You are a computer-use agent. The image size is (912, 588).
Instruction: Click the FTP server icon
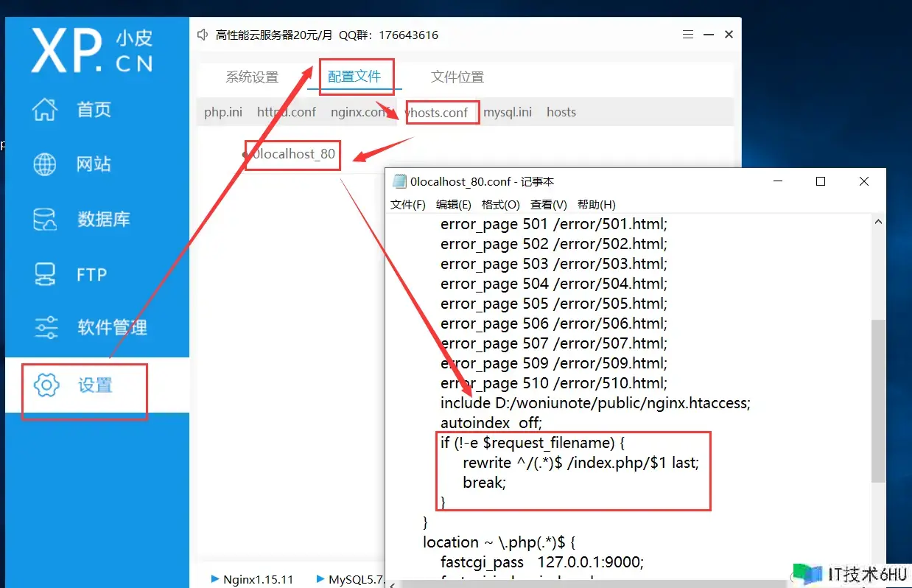[x=45, y=274]
